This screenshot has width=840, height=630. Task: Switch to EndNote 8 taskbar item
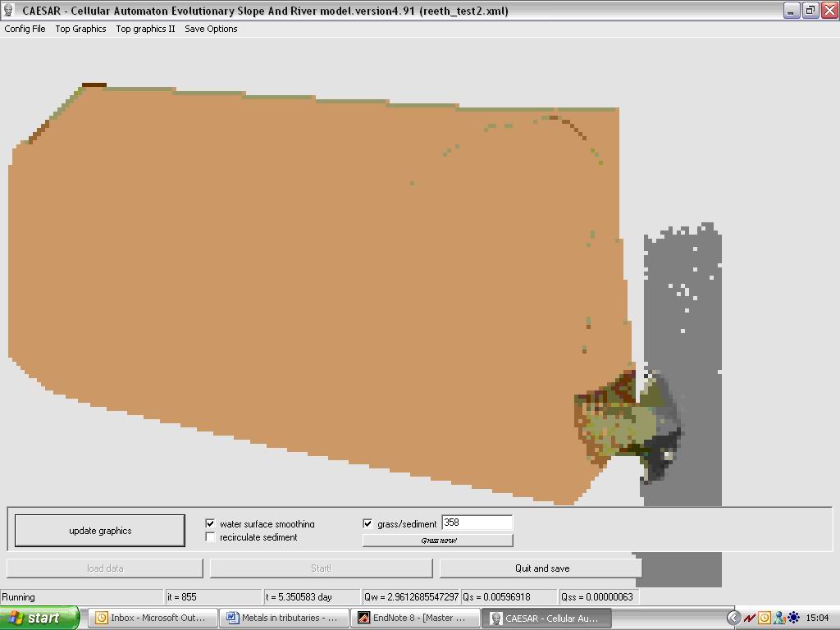click(416, 618)
